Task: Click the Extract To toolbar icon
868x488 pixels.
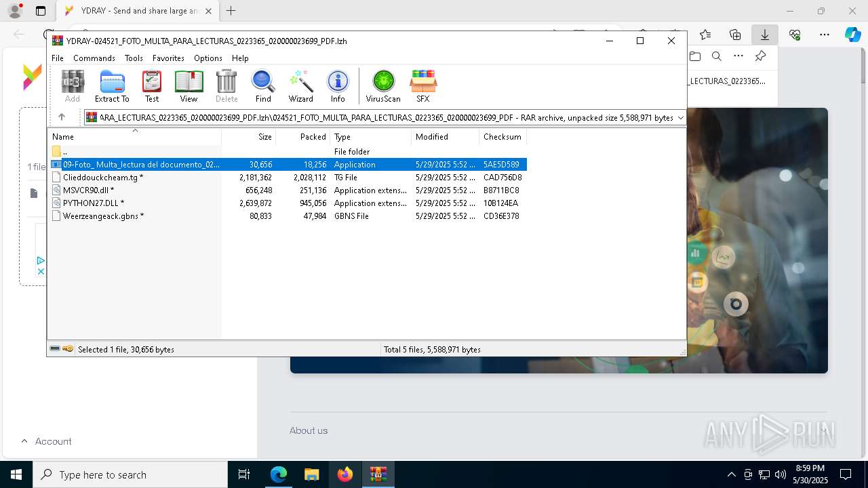Action: [112, 86]
